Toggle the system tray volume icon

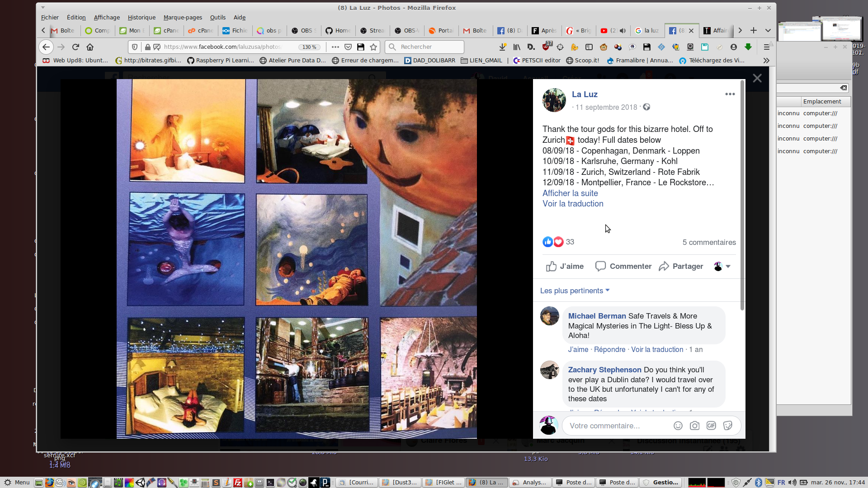point(793,483)
